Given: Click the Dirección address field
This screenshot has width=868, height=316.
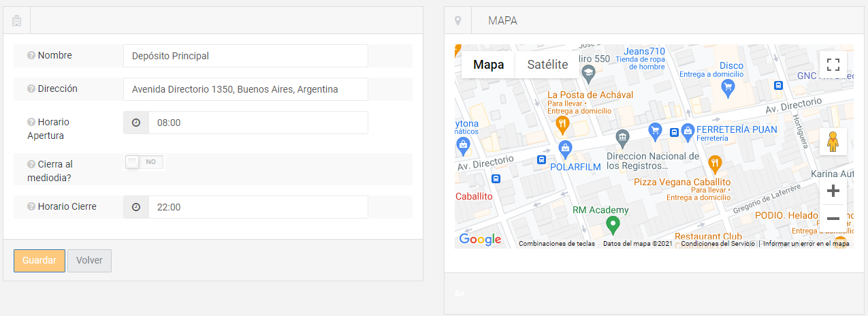Looking at the screenshot, I should pyautogui.click(x=246, y=89).
